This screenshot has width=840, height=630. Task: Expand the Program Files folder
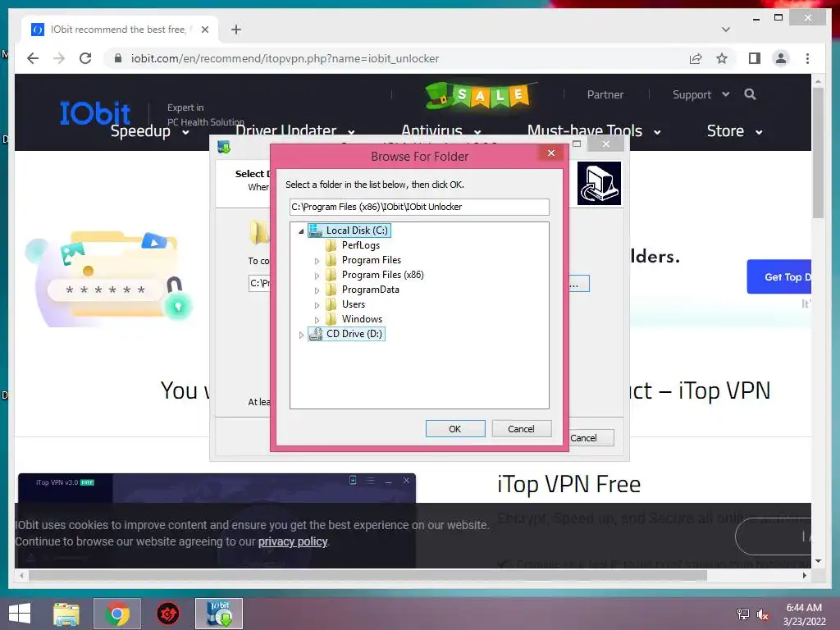317,261
